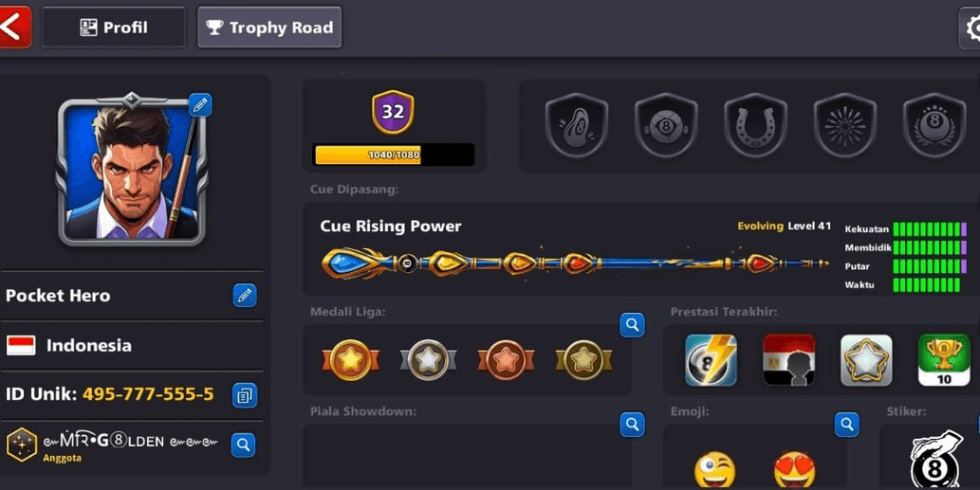Open settings gear icon
Image resolution: width=980 pixels, height=490 pixels.
(971, 27)
